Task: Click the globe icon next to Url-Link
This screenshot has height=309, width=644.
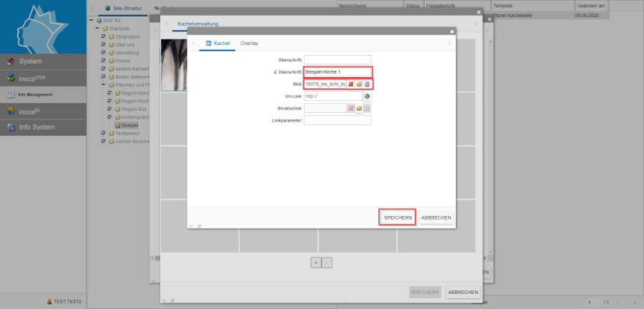Action: (x=366, y=96)
